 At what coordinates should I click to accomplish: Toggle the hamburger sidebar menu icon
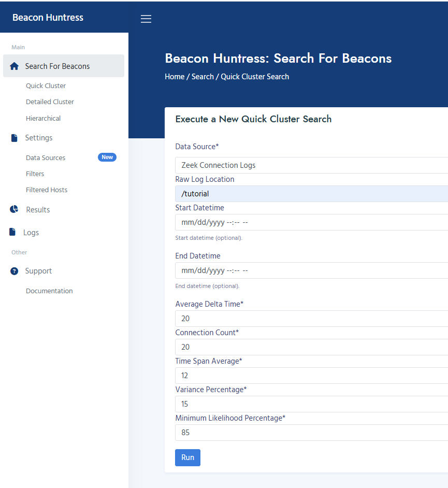coord(146,19)
